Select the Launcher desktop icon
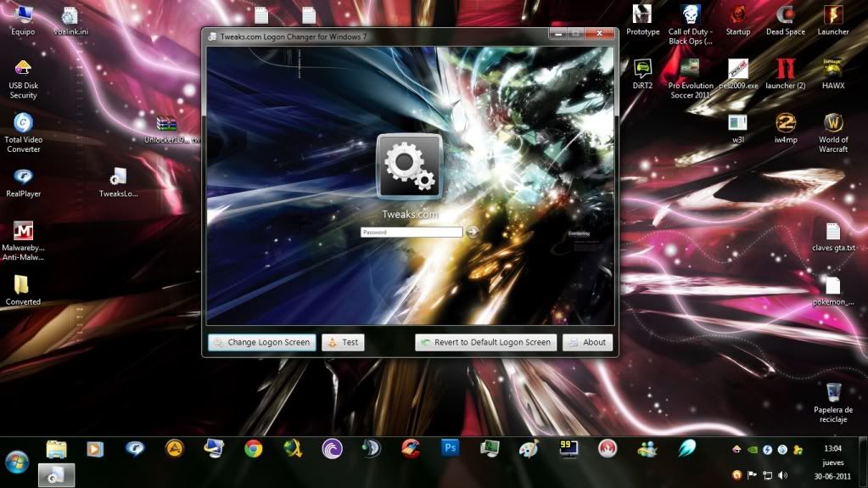The width and height of the screenshot is (868, 488). [833, 20]
